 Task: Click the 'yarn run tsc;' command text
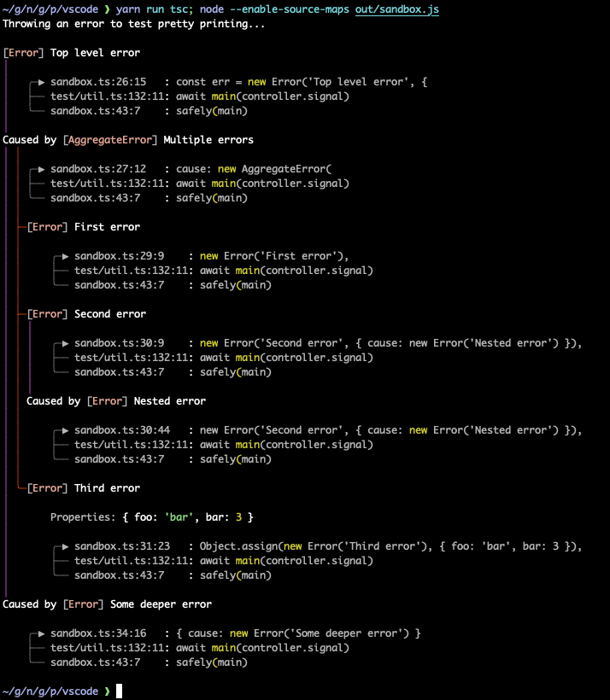154,9
